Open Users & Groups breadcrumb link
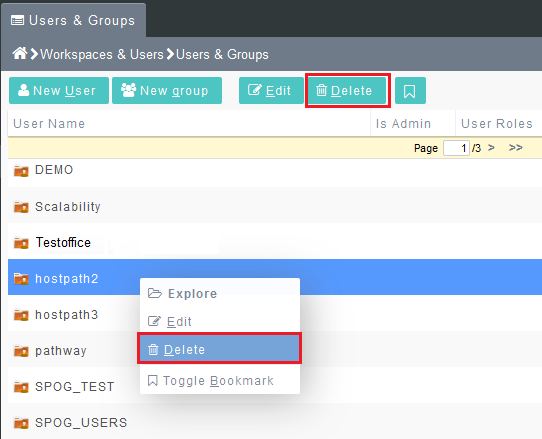 (222, 55)
